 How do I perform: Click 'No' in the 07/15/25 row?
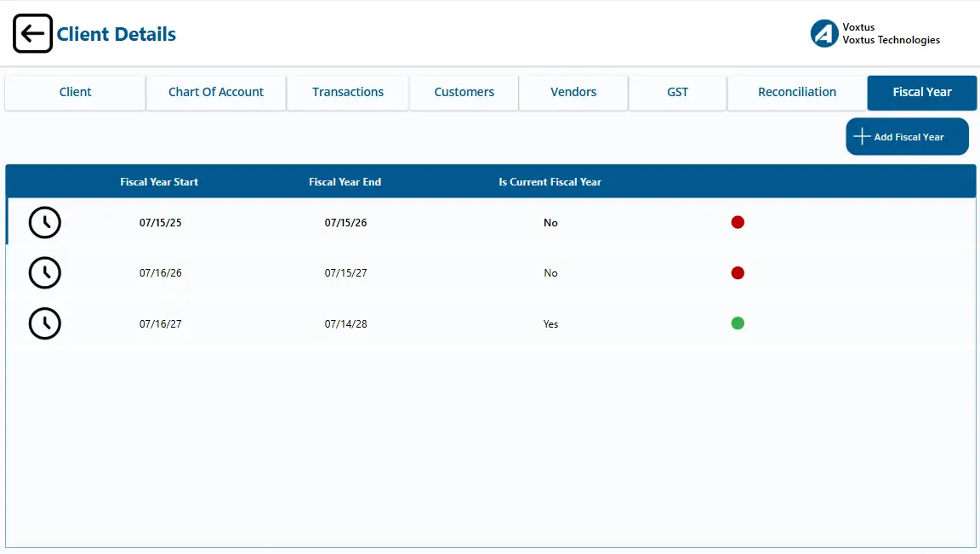pyautogui.click(x=550, y=223)
